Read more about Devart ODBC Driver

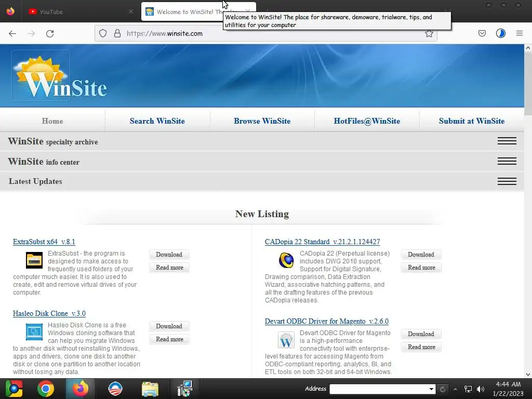(421, 347)
